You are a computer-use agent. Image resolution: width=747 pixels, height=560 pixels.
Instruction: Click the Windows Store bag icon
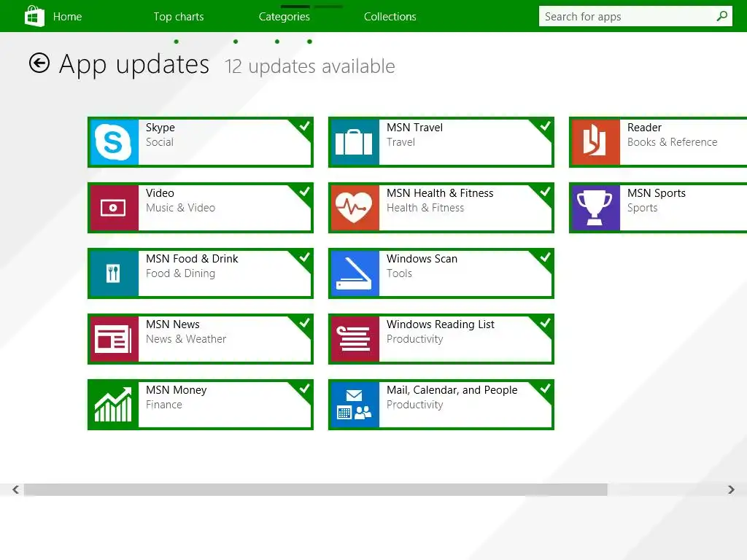pyautogui.click(x=34, y=16)
